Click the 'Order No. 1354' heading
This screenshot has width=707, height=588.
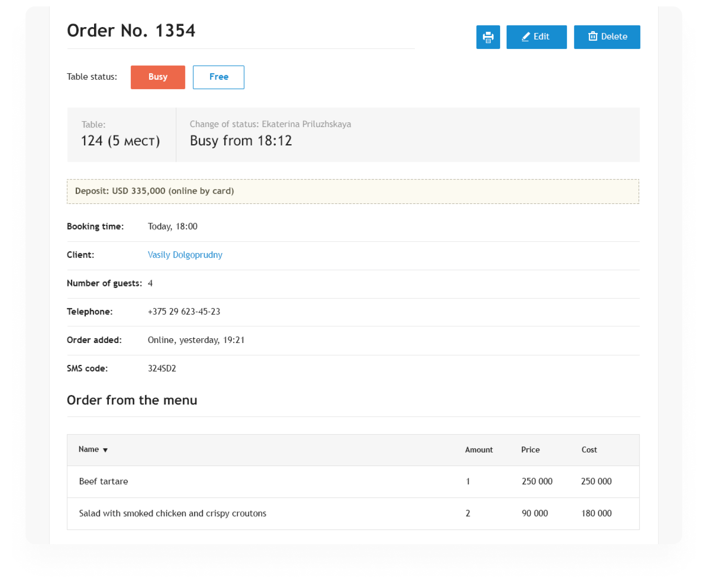coord(131,31)
